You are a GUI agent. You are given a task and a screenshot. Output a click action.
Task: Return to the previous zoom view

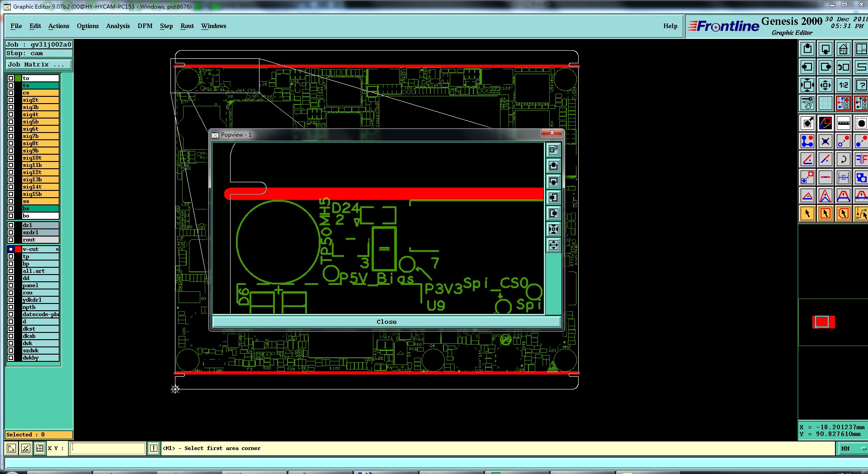point(844,67)
